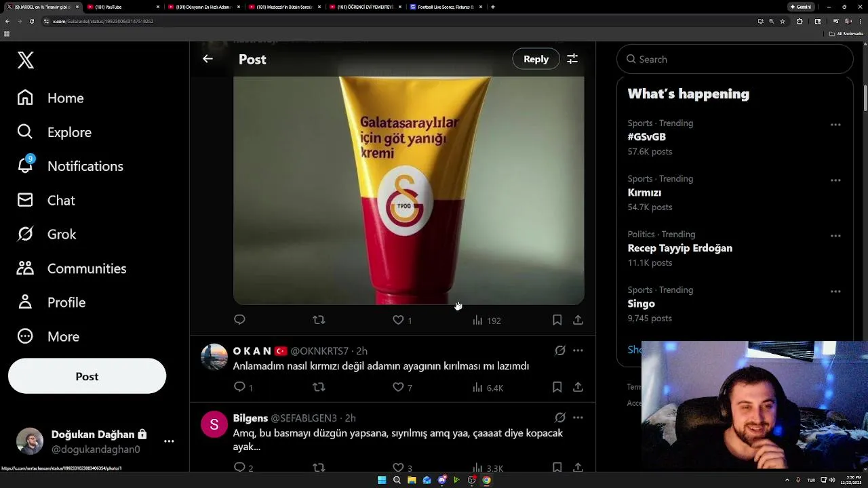Switch to ÖĞRENCİ EVİ YEMEKTEYİZ tab

[x=364, y=7]
